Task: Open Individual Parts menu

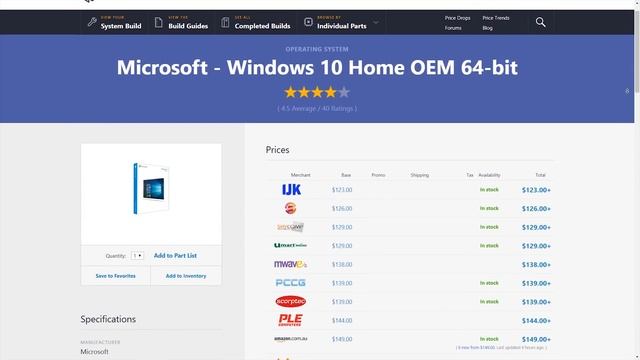Action: [x=342, y=26]
